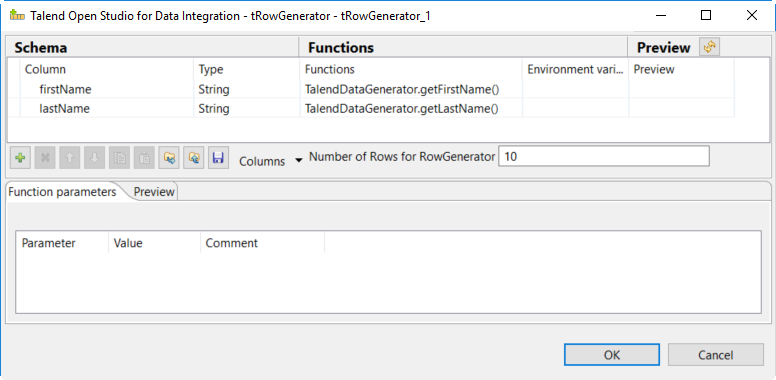
Task: Click the export schema folder icon
Action: pos(194,158)
